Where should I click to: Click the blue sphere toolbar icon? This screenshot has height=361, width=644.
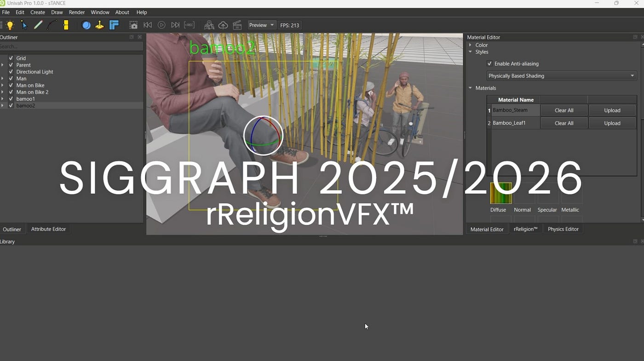click(86, 25)
